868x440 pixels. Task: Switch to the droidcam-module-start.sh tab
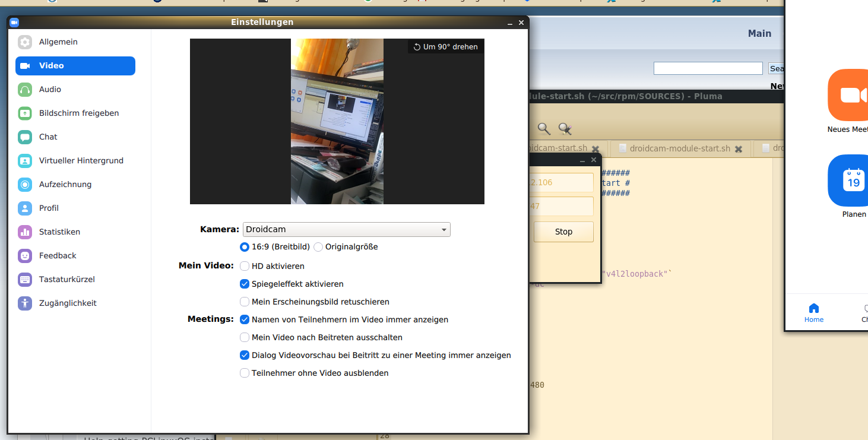tap(679, 148)
